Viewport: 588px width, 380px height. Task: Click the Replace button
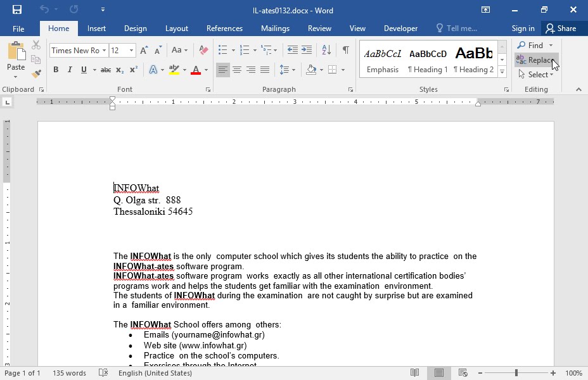(x=536, y=60)
